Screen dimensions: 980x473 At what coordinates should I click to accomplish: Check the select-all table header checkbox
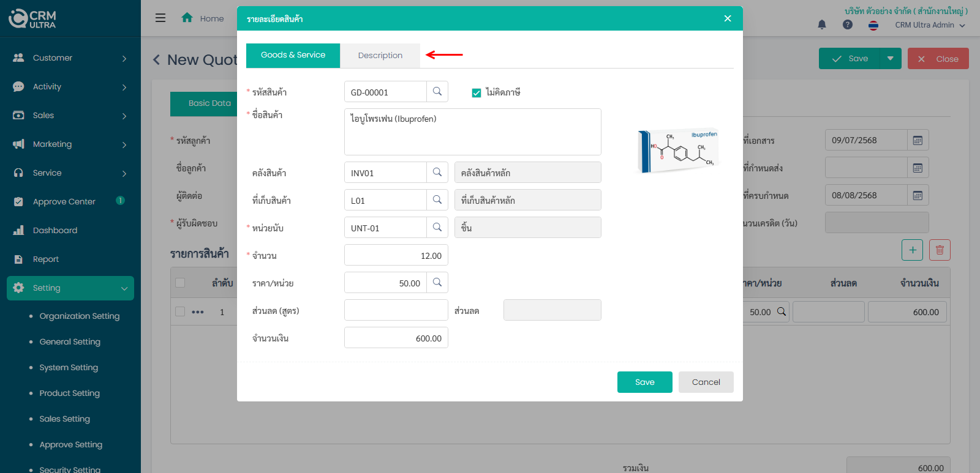(x=180, y=283)
